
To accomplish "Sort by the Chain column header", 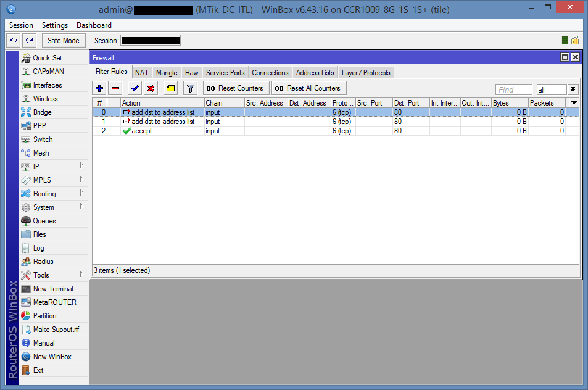I will [x=224, y=103].
